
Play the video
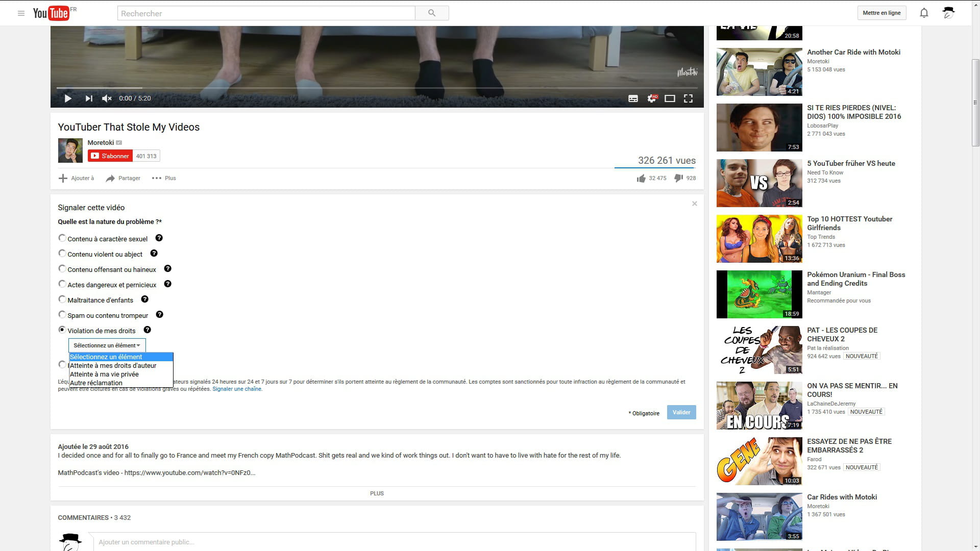[68, 98]
